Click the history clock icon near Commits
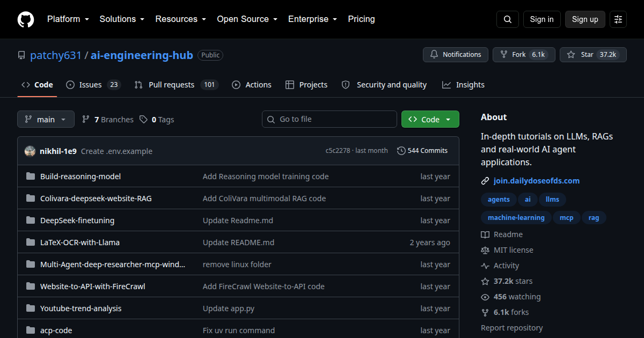This screenshot has width=644, height=338. pos(401,151)
